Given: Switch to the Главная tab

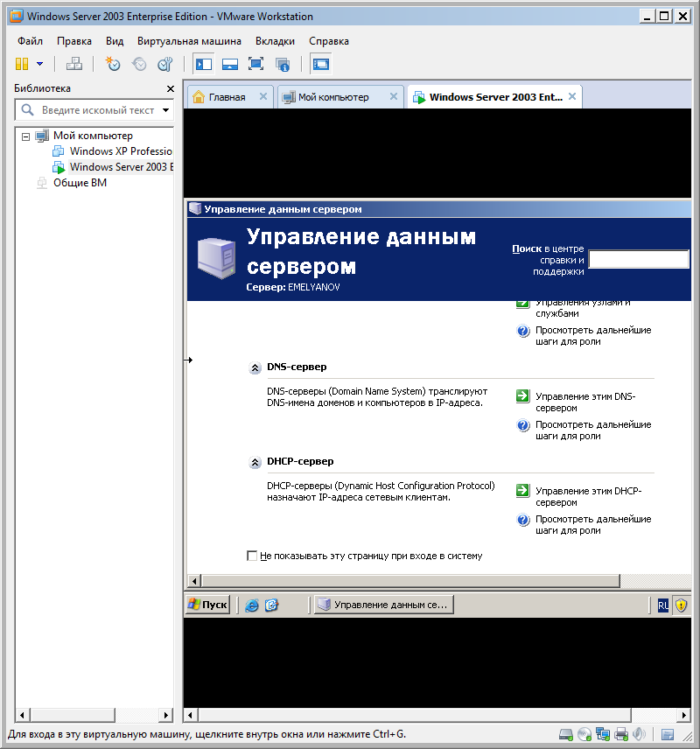Looking at the screenshot, I should pyautogui.click(x=227, y=97).
